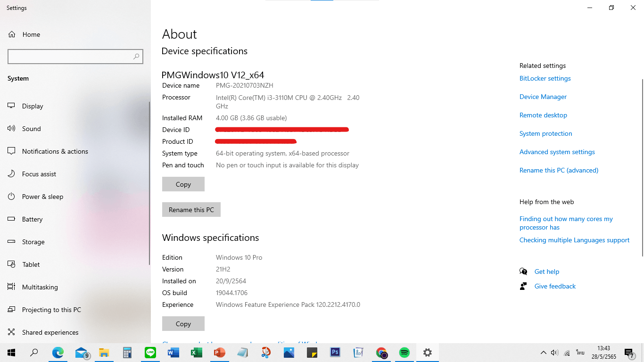This screenshot has height=362, width=644.
Task: Open the Mail app in the taskbar
Action: (82, 353)
